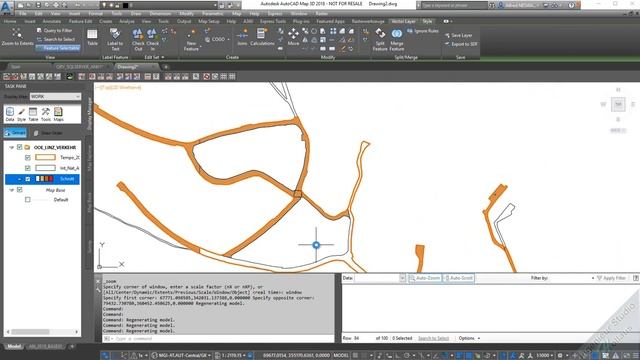640x360 pixels.
Task: Toggle Feature Selectable option
Action: point(58,48)
